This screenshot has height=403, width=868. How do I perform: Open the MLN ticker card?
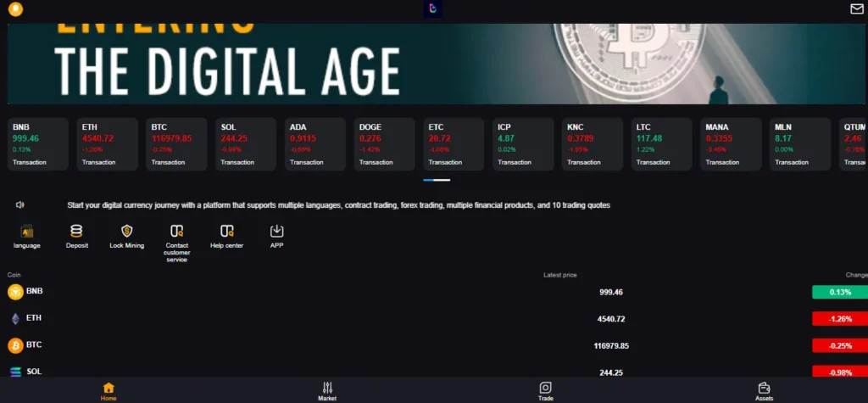[800, 144]
